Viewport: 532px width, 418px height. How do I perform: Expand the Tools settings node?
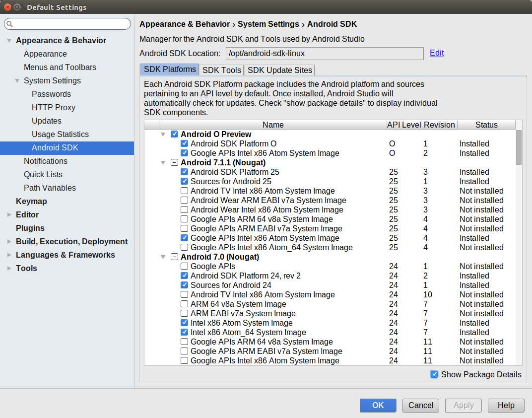9,268
